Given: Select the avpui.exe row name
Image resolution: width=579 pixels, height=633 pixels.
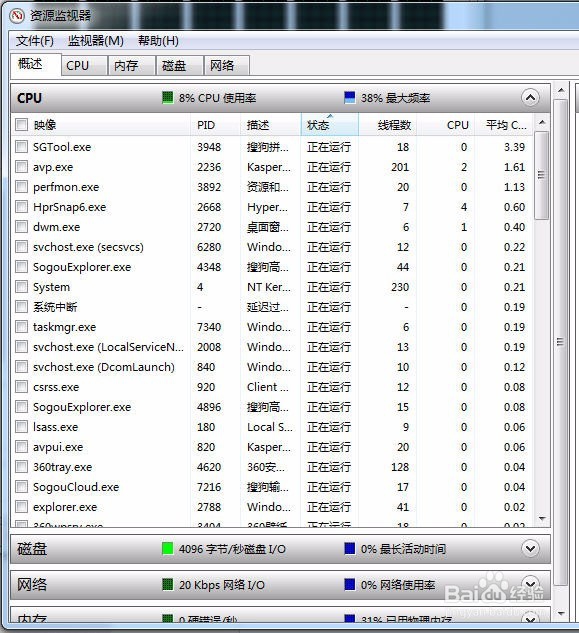Looking at the screenshot, I should coord(58,447).
